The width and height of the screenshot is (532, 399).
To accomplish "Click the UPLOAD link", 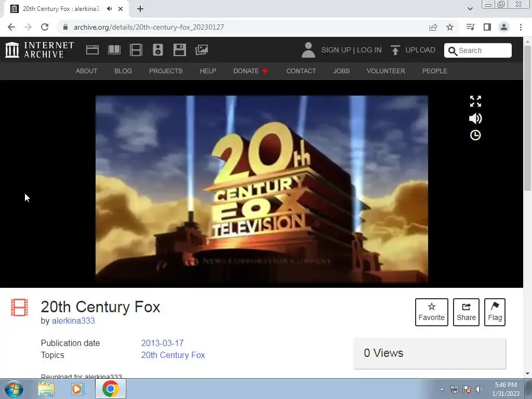I will click(420, 50).
